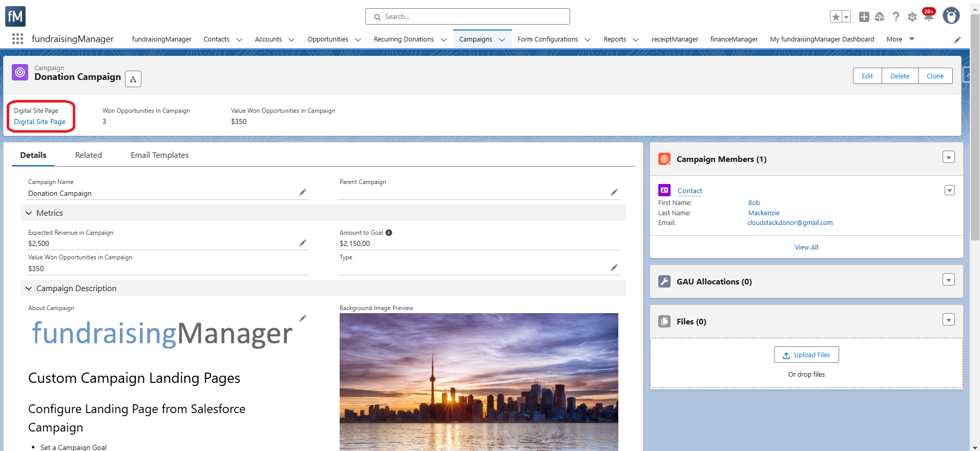This screenshot has width=980, height=451.
Task: Click the fM fundraisingManager logo
Action: coord(15,16)
